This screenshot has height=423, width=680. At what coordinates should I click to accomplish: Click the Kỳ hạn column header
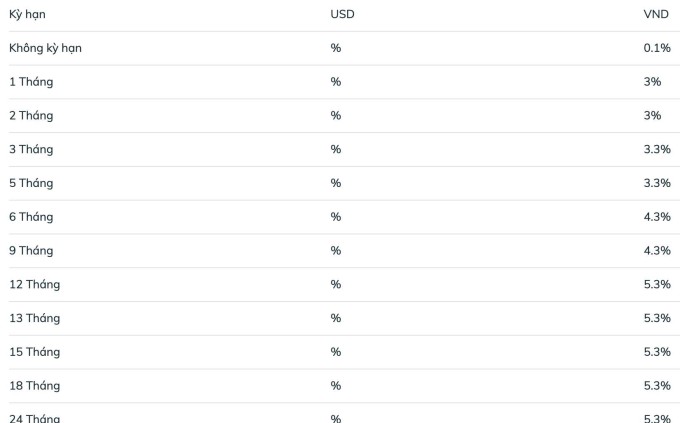27,14
